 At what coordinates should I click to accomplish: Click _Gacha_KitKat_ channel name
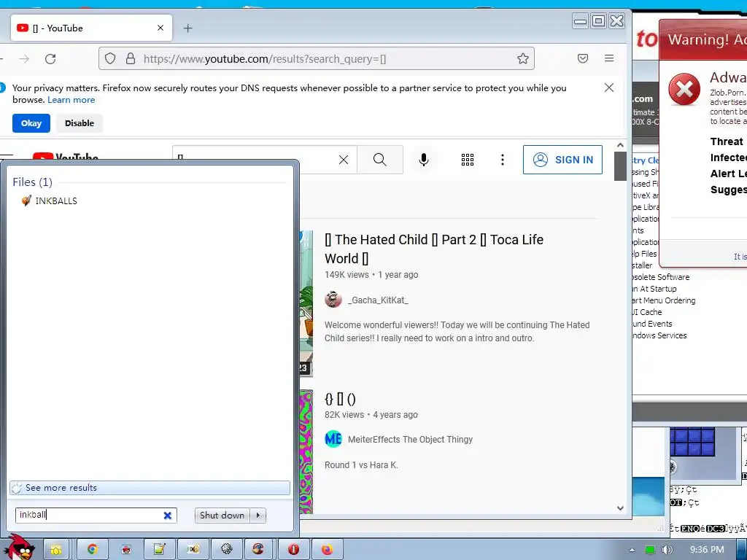pyautogui.click(x=379, y=300)
